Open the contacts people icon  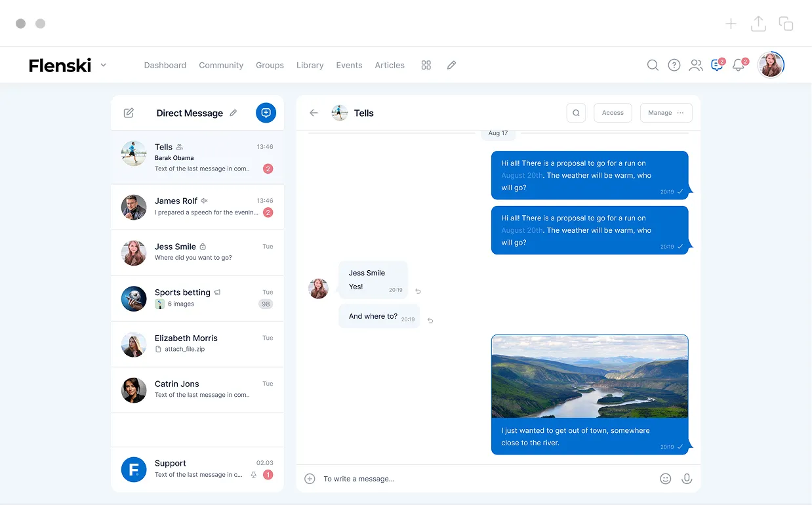(696, 65)
